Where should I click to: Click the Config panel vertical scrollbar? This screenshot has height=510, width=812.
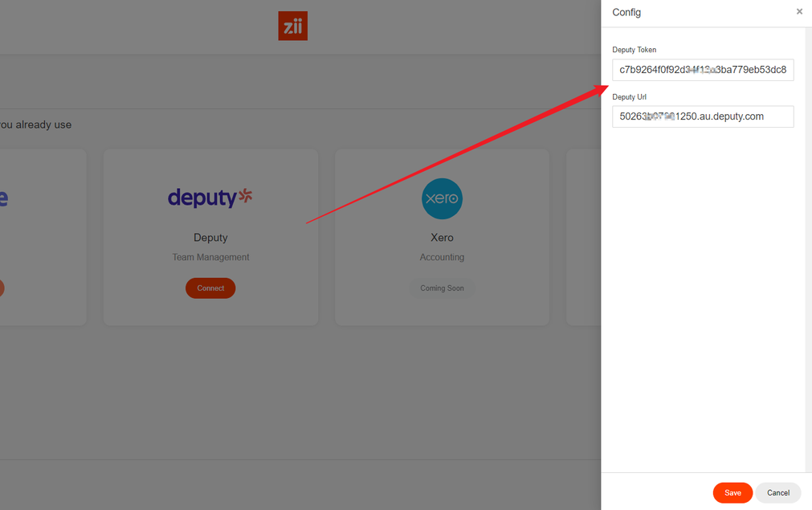[x=808, y=241]
